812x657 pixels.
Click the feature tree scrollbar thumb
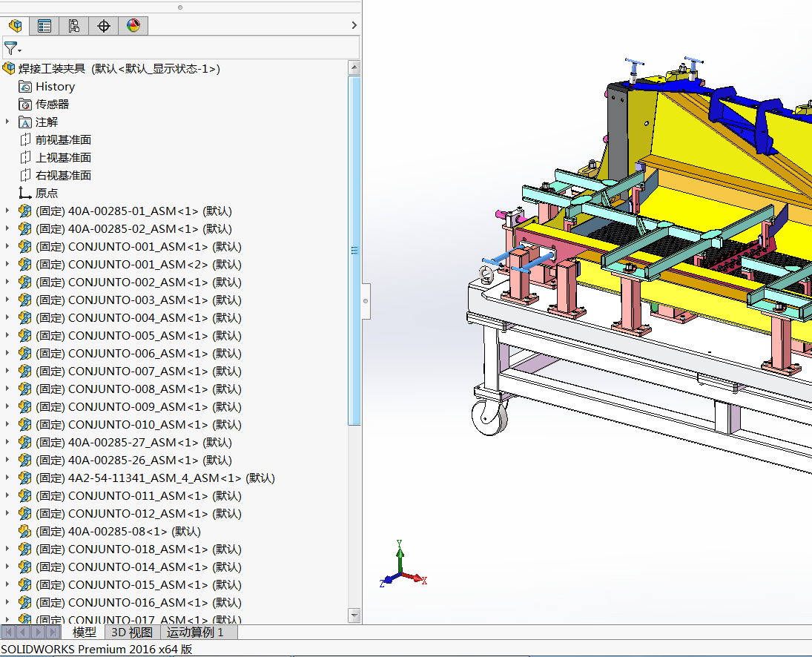click(354, 251)
